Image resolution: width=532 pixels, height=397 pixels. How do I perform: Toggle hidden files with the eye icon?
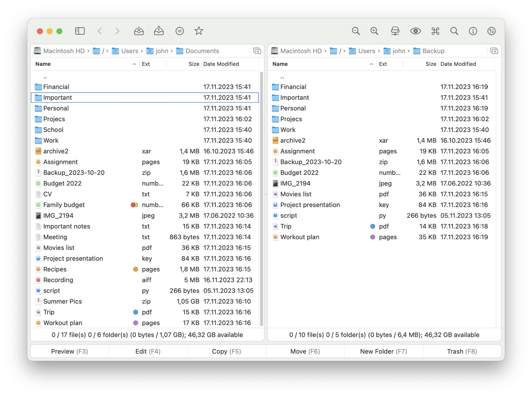tap(415, 31)
